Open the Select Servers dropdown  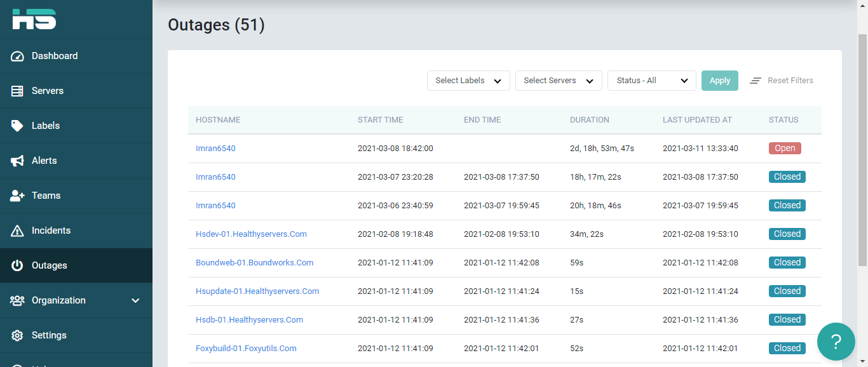pos(559,81)
